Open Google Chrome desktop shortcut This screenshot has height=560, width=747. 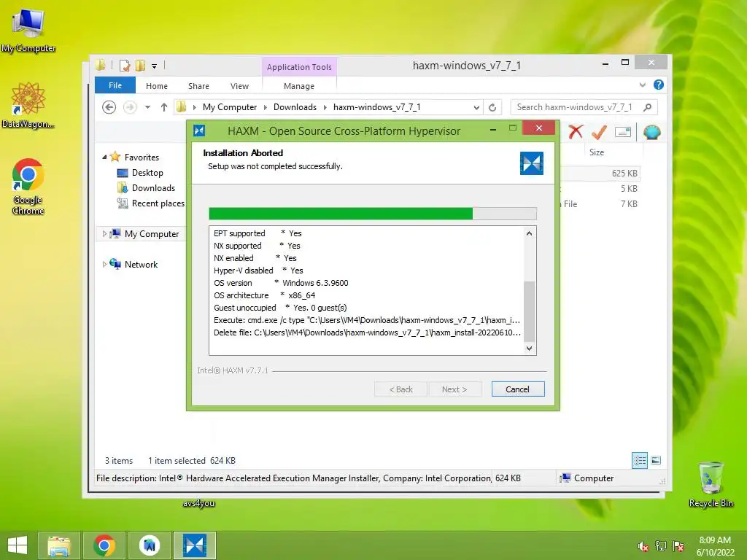click(28, 186)
